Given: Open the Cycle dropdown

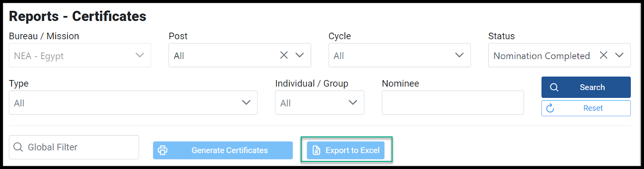Looking at the screenshot, I should 399,55.
